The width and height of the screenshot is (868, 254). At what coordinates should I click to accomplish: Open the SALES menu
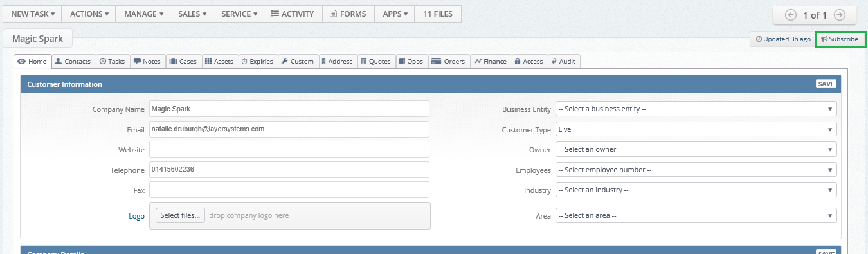[x=192, y=14]
